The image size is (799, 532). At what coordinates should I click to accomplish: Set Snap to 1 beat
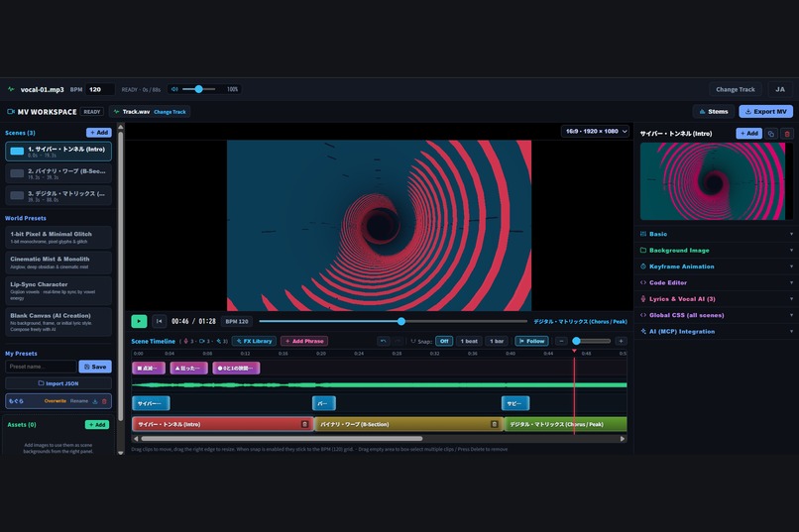click(x=469, y=341)
